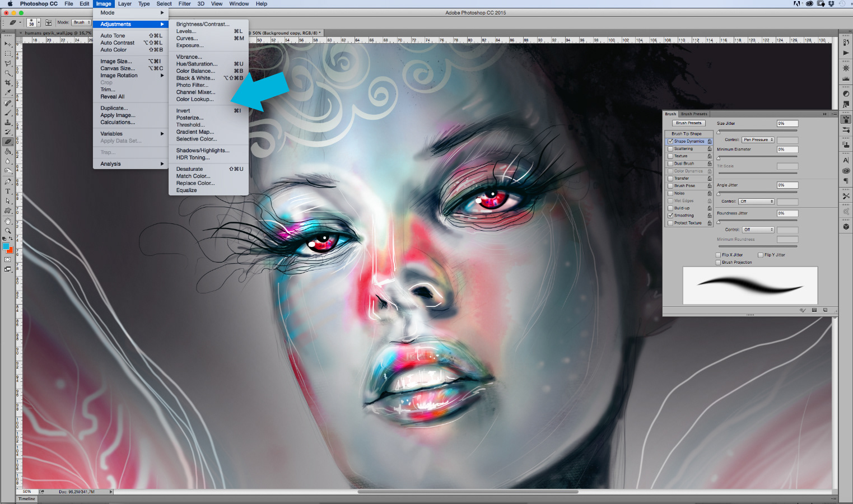
Task: Enable Flip X Jitter checkbox
Action: pyautogui.click(x=718, y=255)
